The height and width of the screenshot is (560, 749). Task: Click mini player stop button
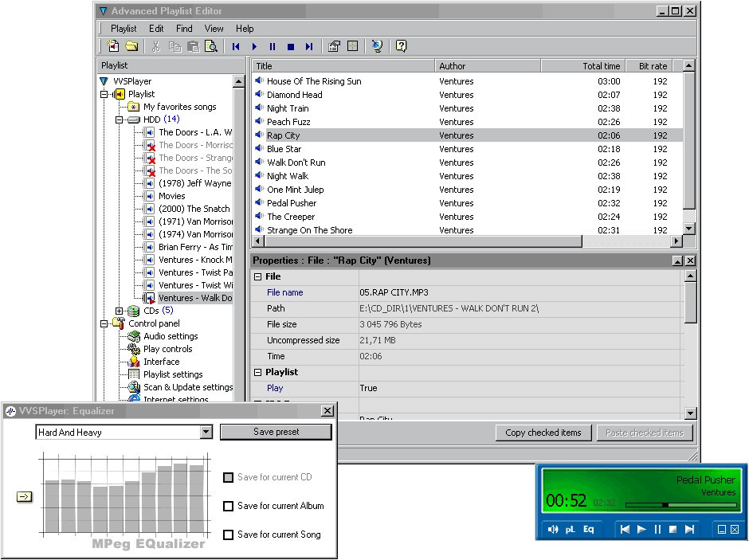pos(673,530)
